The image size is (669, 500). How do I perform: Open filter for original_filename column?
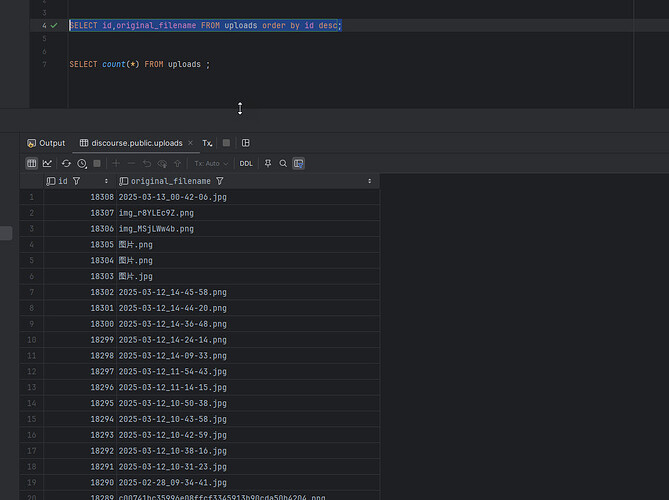(x=220, y=181)
